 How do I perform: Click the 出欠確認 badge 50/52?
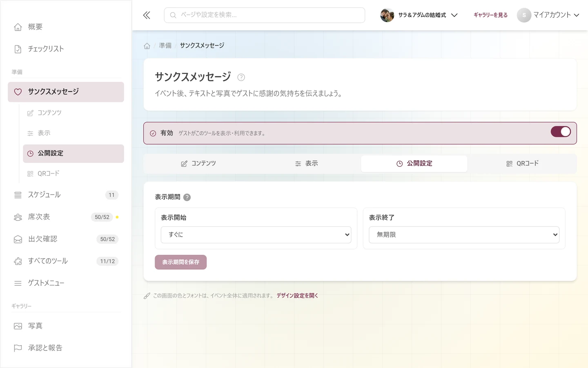[107, 239]
